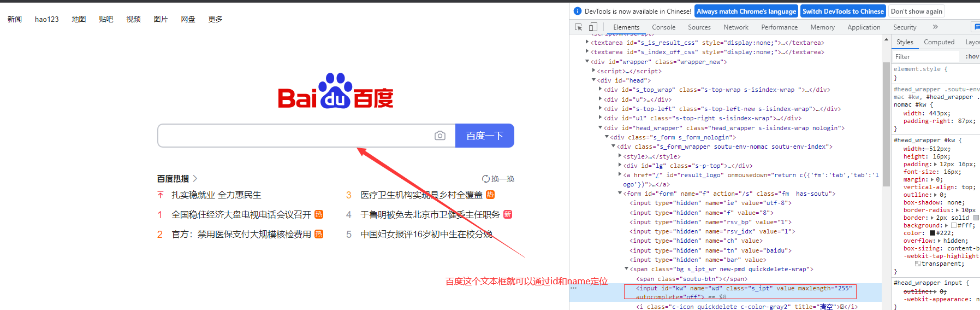
Task: Click Always match Chrome's language button
Action: [x=746, y=11]
